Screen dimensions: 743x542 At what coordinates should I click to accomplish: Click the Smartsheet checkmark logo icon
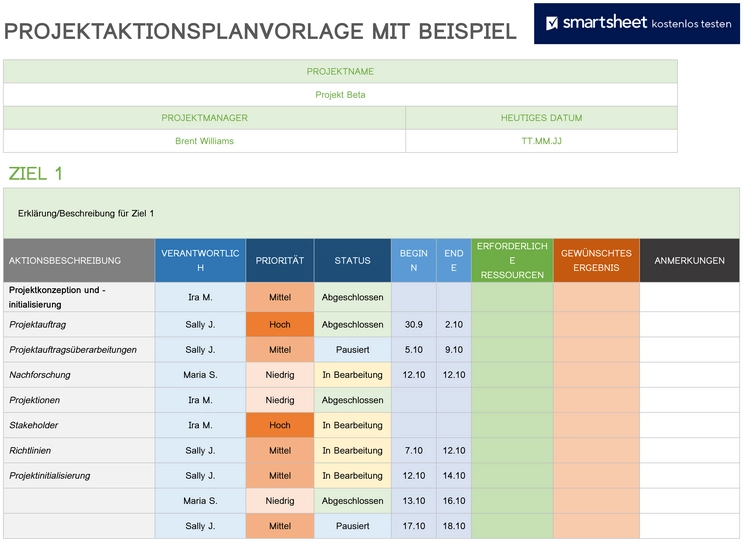click(x=552, y=23)
